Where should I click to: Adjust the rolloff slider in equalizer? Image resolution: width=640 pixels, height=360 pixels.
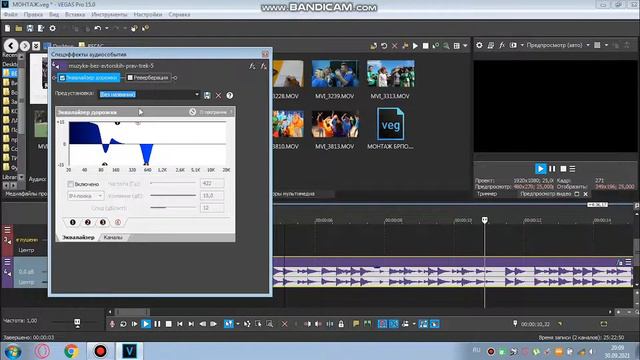173,208
